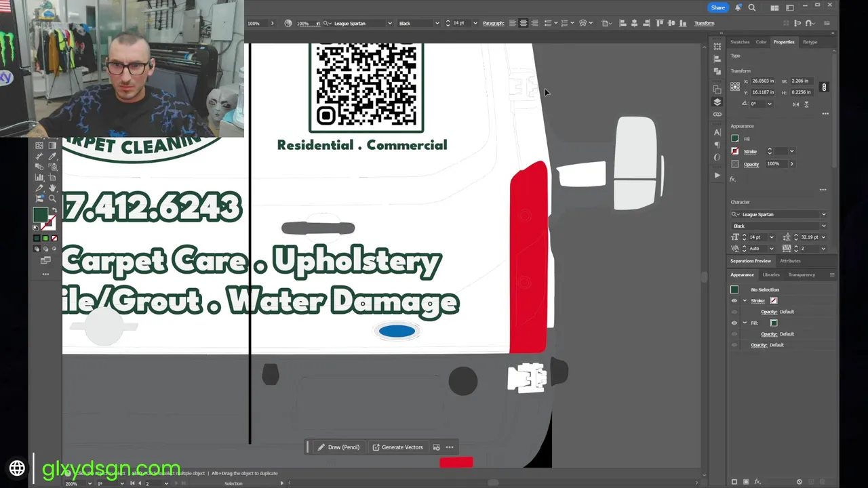The width and height of the screenshot is (868, 488).
Task: Switch to the Transparency tab
Action: [x=802, y=274]
